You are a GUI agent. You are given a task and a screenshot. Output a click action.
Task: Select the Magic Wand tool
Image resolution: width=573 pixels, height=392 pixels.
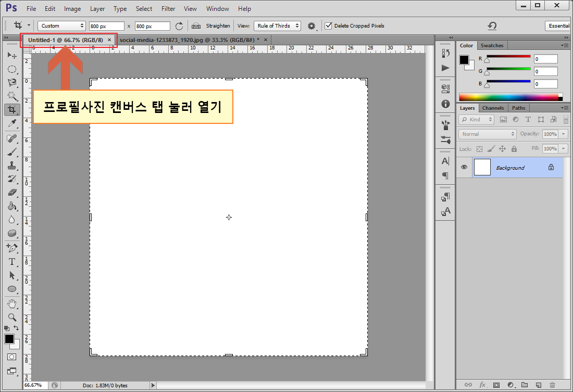click(12, 96)
